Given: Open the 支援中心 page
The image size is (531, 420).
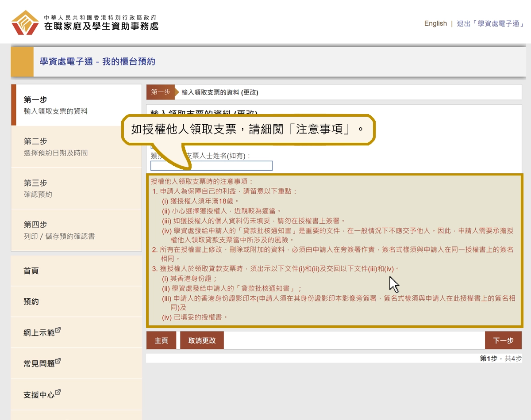Looking at the screenshot, I should (x=39, y=395).
